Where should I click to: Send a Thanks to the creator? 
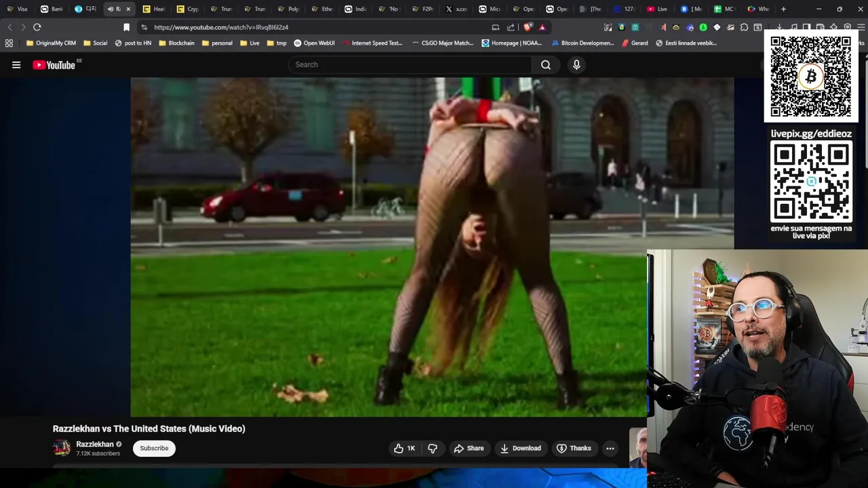(574, 448)
